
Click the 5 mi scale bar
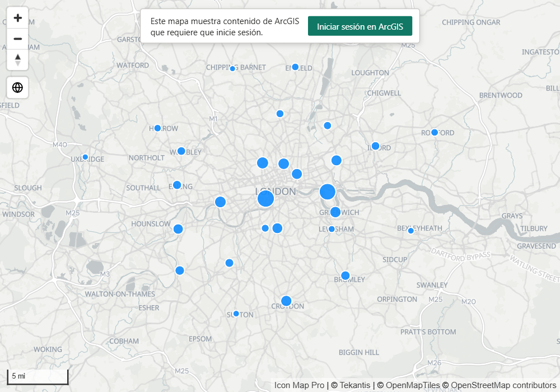point(38,377)
